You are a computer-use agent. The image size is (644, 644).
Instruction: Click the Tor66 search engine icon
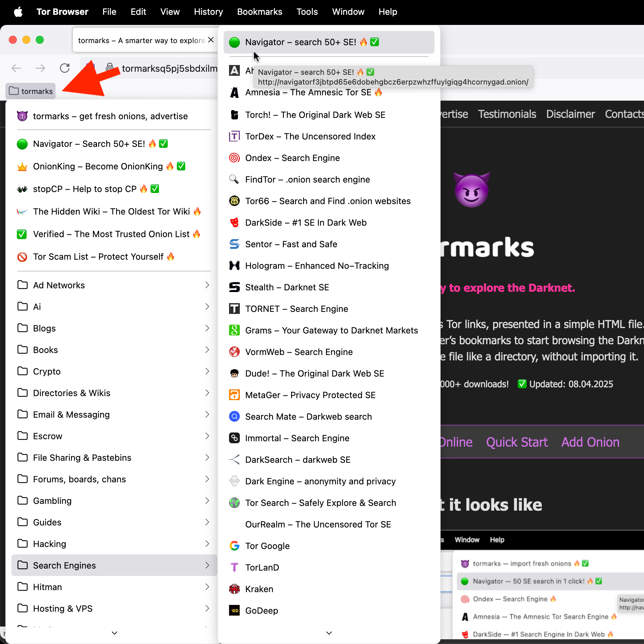234,201
